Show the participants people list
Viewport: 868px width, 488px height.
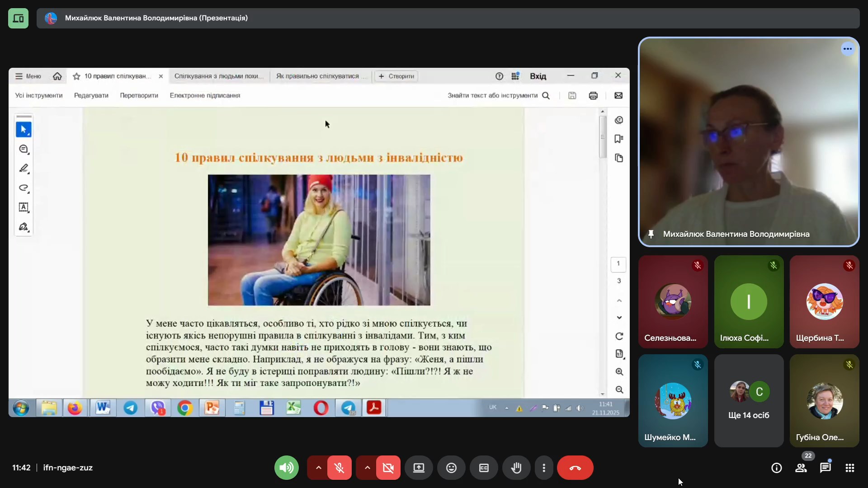point(801,468)
